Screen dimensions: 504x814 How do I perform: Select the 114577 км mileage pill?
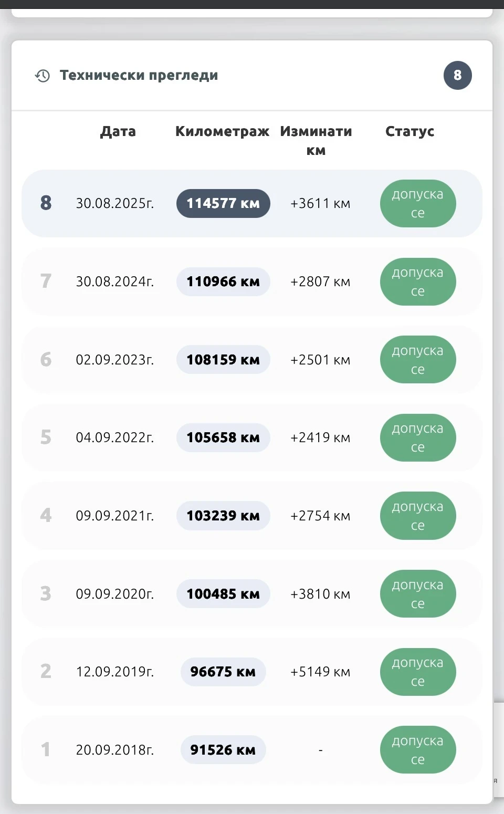point(223,203)
